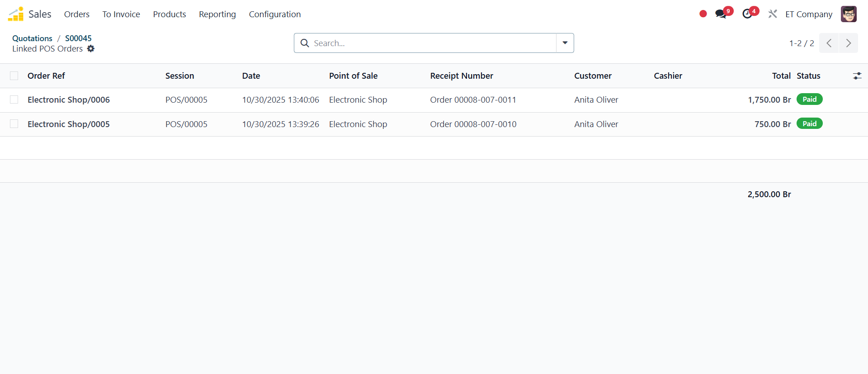Open the Reporting menu
868x374 pixels.
(217, 14)
